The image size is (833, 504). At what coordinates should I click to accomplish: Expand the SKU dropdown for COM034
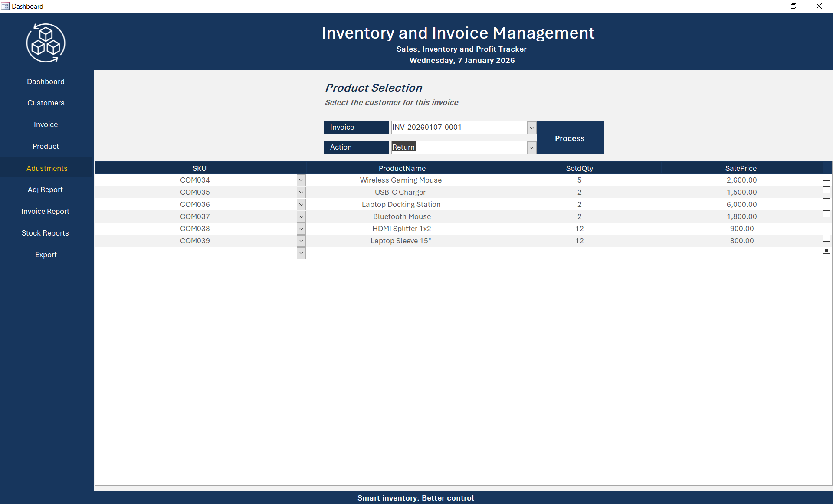301,180
